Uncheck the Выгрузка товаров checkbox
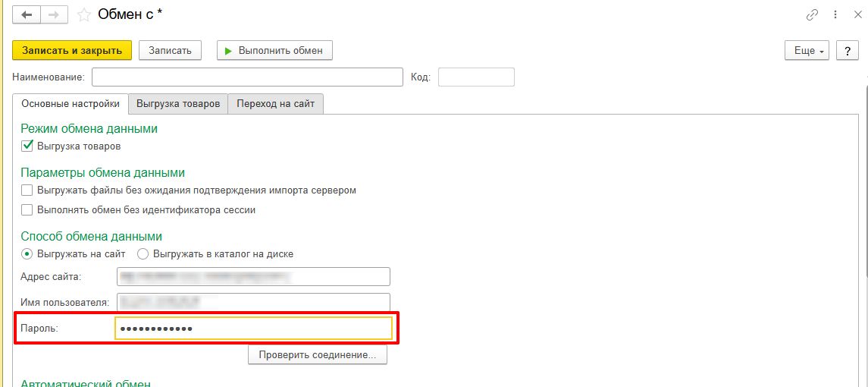868x387 pixels. (27, 146)
